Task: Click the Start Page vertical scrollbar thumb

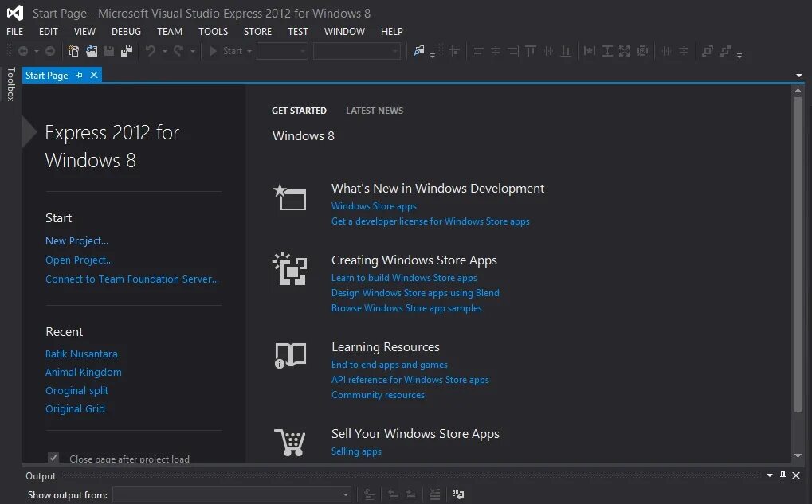Action: [798, 253]
